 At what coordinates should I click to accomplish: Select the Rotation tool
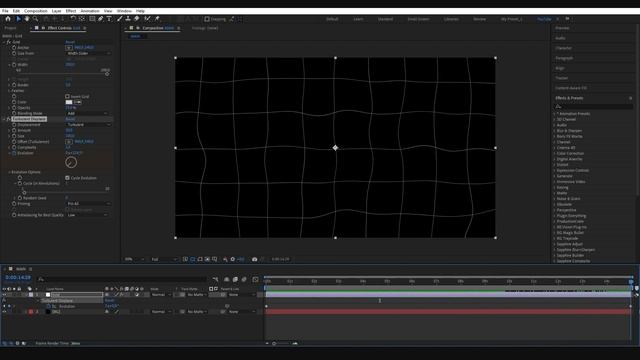(x=73, y=19)
